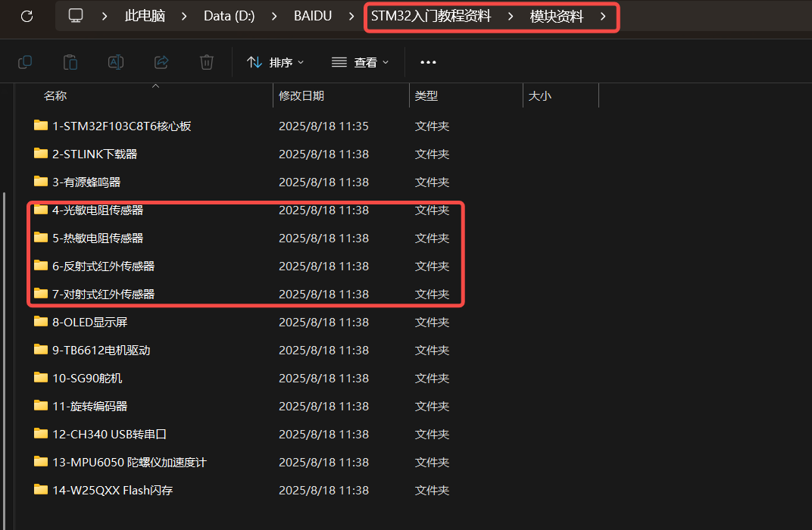Click the Delete trash can icon

[207, 62]
